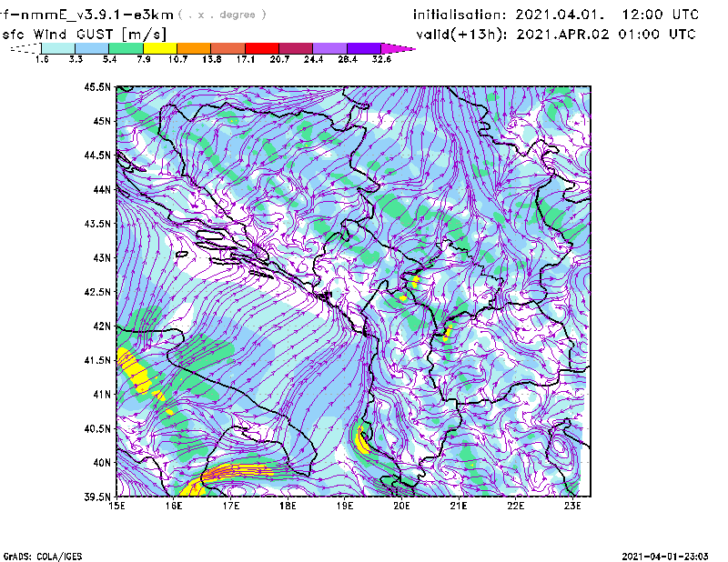Click the legend value 28.4
This screenshot has width=728, height=562.
348,59
